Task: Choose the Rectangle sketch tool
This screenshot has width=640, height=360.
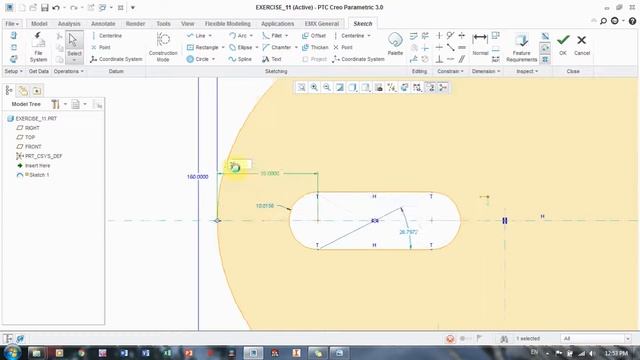Action: click(203, 47)
